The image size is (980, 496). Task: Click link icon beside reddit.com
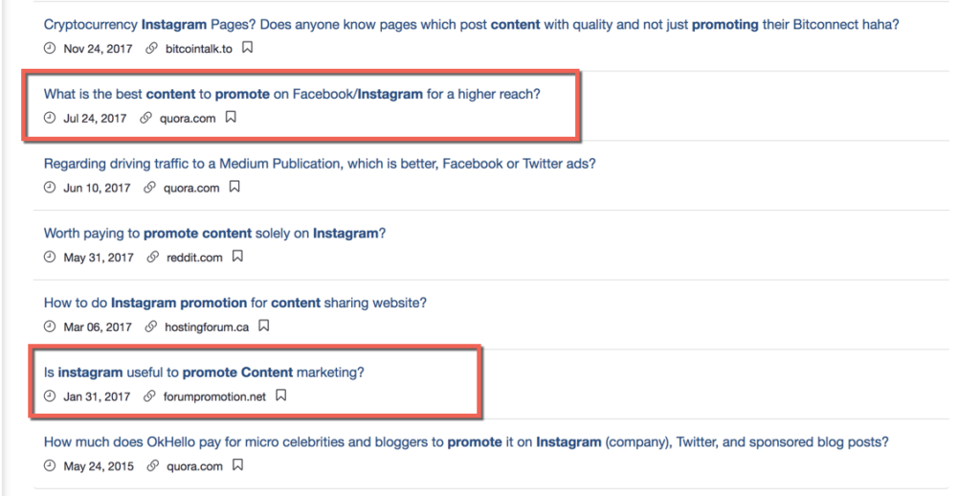tap(152, 257)
